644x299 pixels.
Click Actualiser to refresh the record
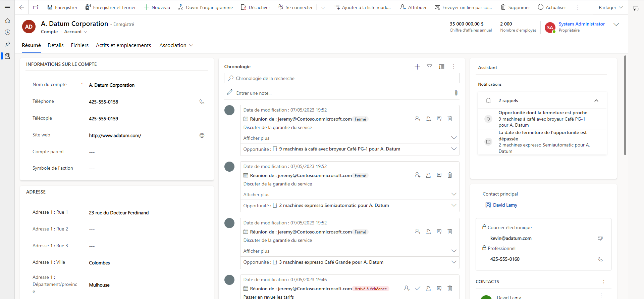552,7
